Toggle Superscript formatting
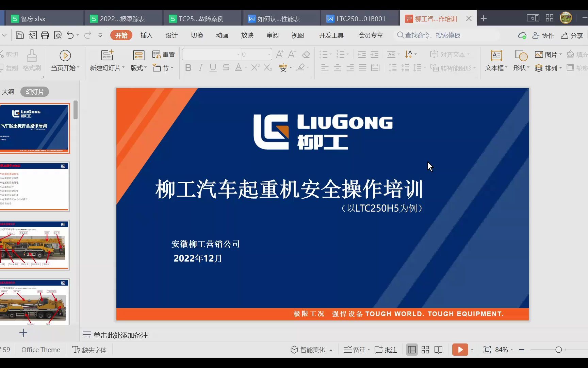588x368 pixels. pos(255,67)
